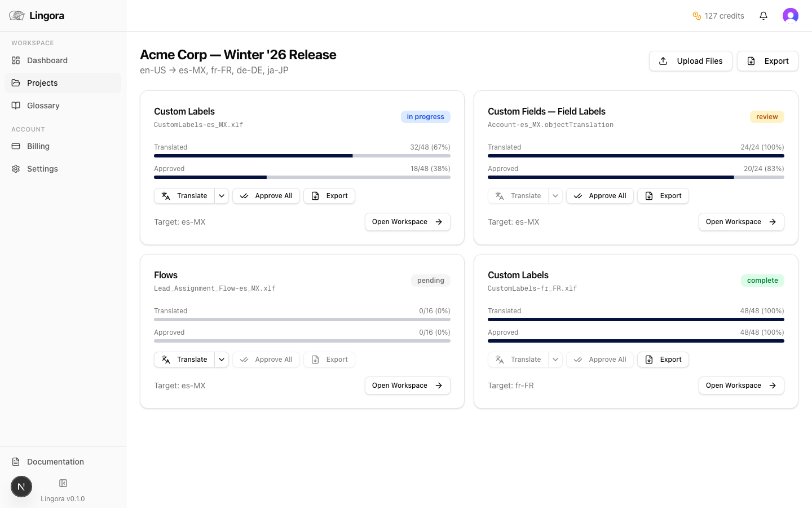Image resolution: width=812 pixels, height=508 pixels.
Task: Export the CustomLabels-fr_FR.xlf file
Action: pos(663,360)
